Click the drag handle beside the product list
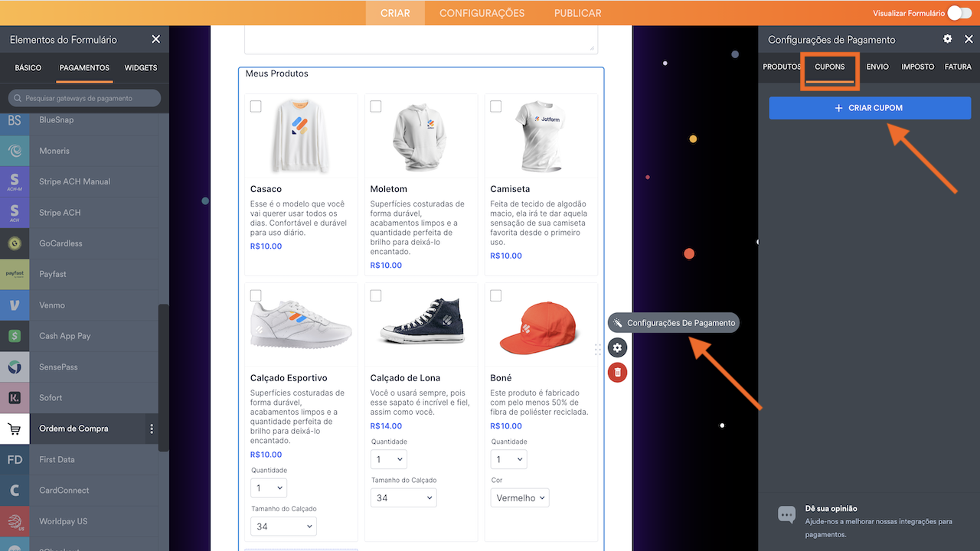 [598, 349]
